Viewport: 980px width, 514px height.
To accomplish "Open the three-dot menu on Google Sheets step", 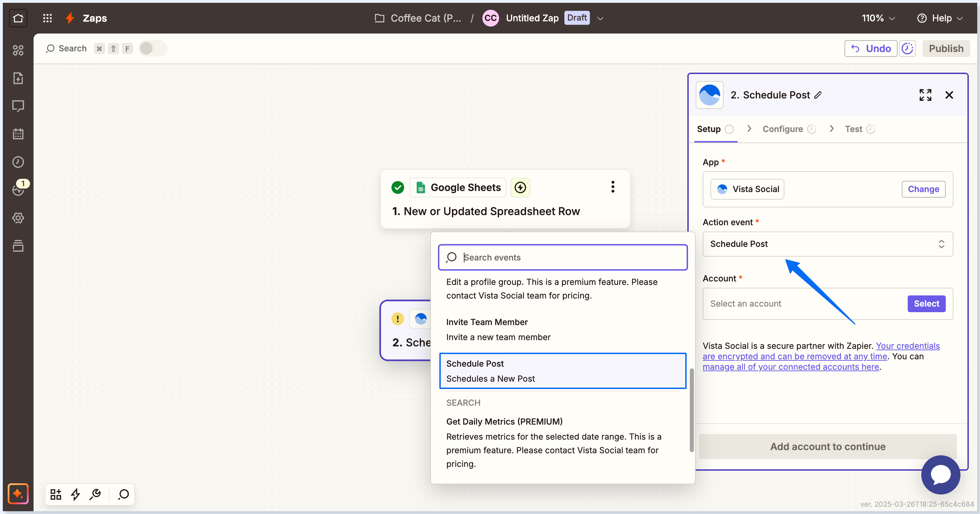I will tap(613, 187).
